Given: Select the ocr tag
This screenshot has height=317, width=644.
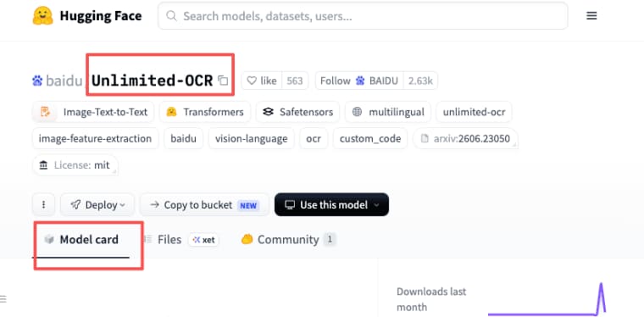Looking at the screenshot, I should 314,138.
